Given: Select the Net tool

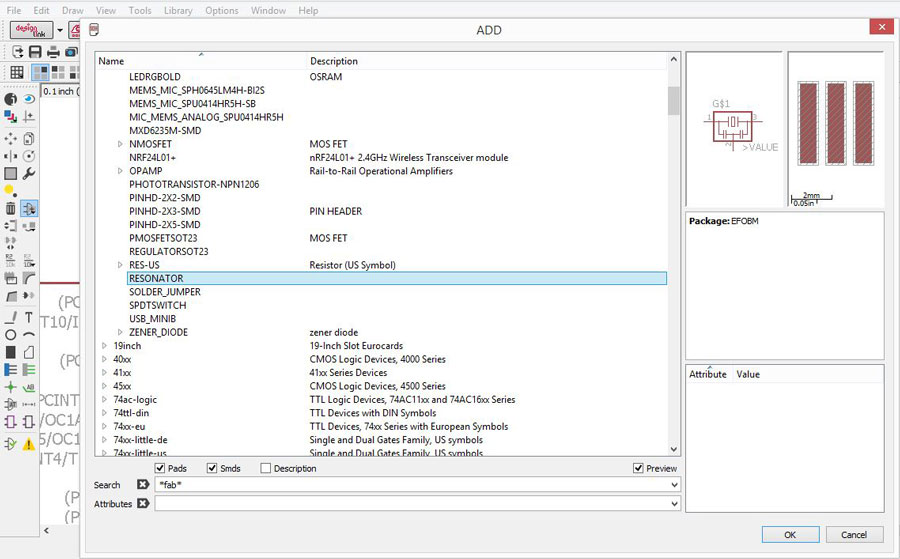Looking at the screenshot, I should [x=29, y=370].
